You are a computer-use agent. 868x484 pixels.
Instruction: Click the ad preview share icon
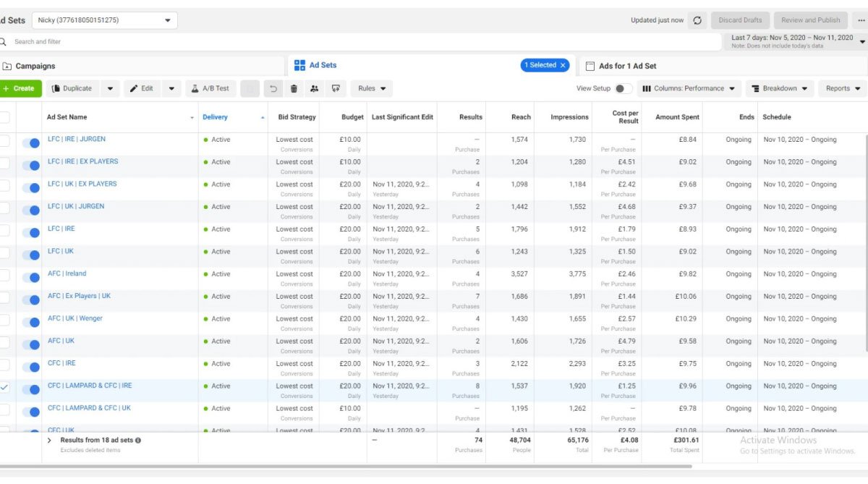click(335, 89)
